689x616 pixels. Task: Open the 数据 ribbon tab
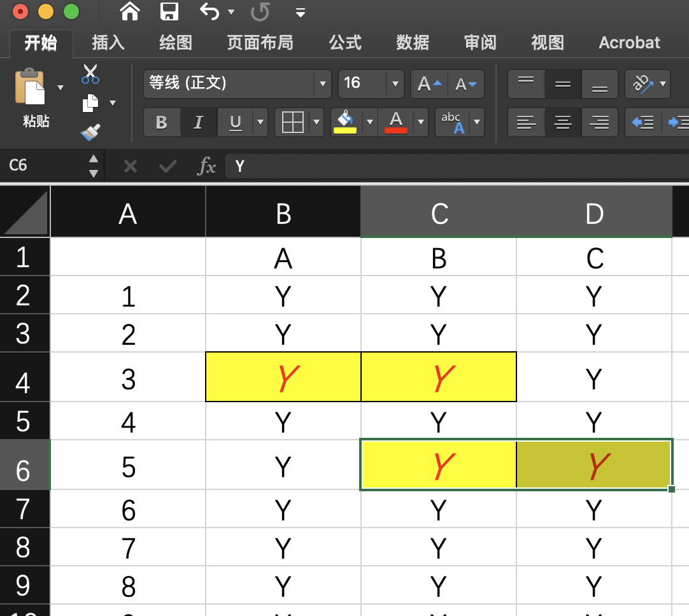pyautogui.click(x=412, y=43)
